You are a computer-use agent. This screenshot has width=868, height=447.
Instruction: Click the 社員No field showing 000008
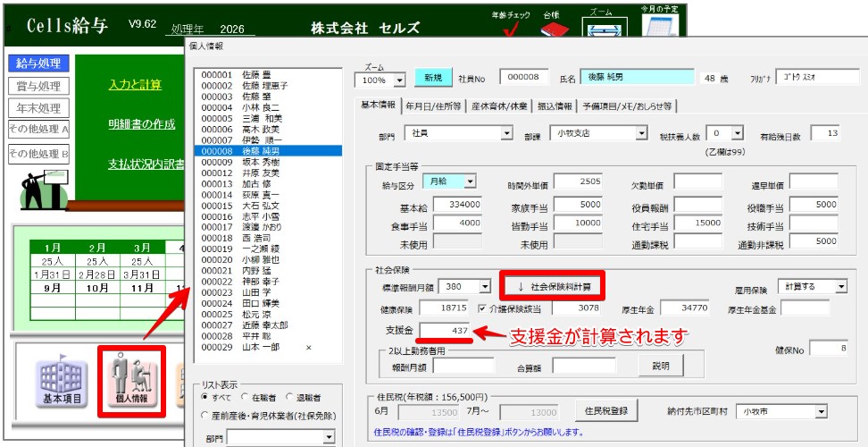pos(523,77)
